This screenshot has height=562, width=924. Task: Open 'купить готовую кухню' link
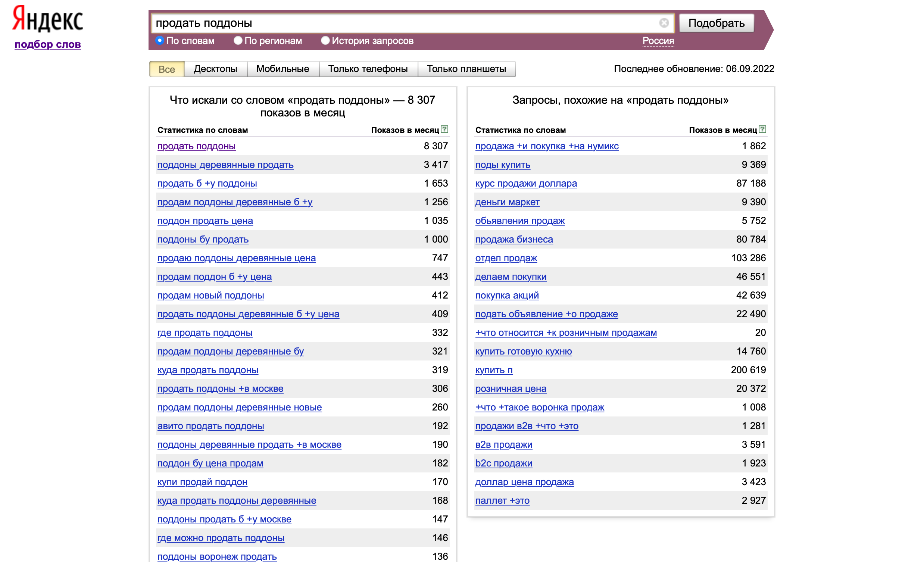pos(524,352)
